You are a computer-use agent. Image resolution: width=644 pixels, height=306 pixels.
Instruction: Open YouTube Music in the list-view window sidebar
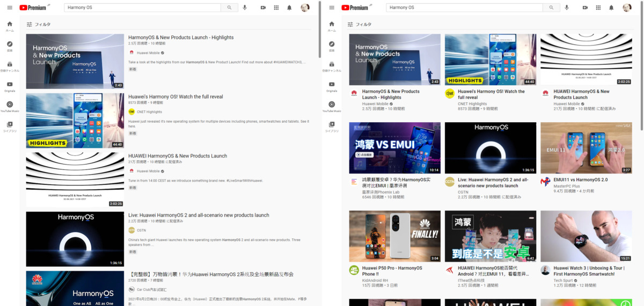(x=10, y=107)
